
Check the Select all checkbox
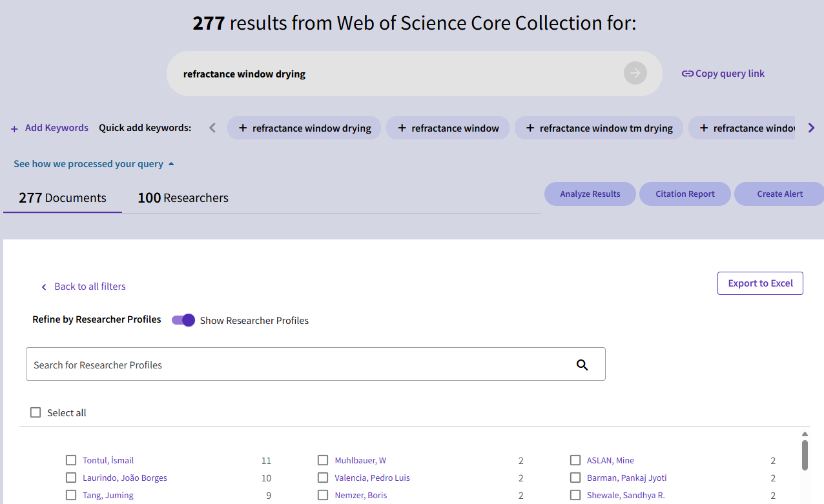coord(36,412)
